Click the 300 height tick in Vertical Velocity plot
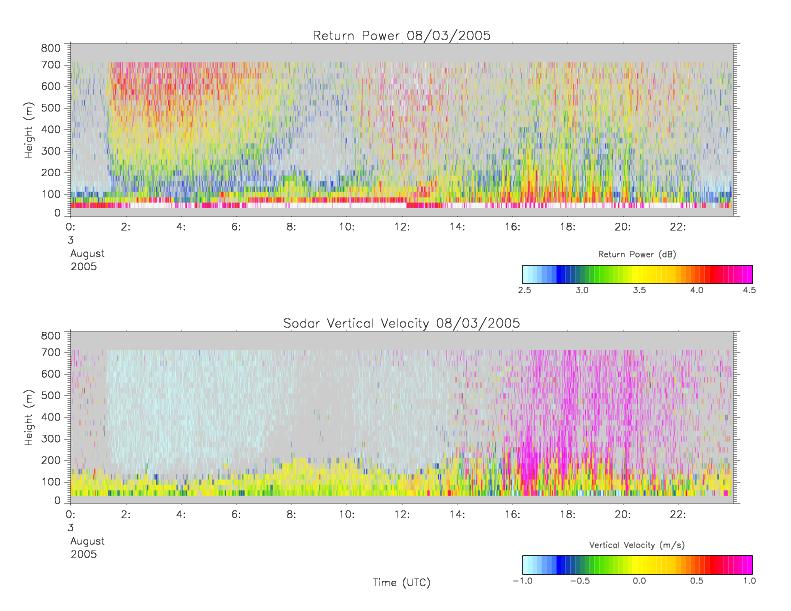Screen dimensions: 791x611 point(50,438)
